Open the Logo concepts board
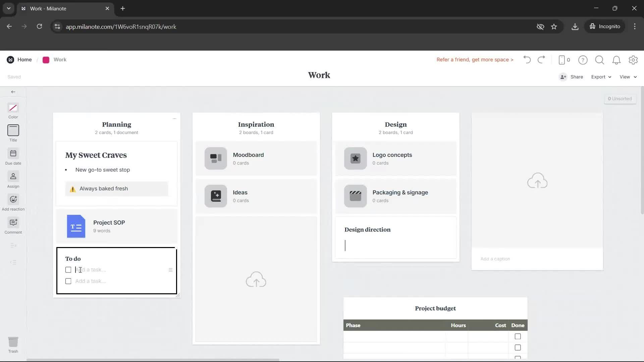The height and width of the screenshot is (362, 644). [396, 158]
